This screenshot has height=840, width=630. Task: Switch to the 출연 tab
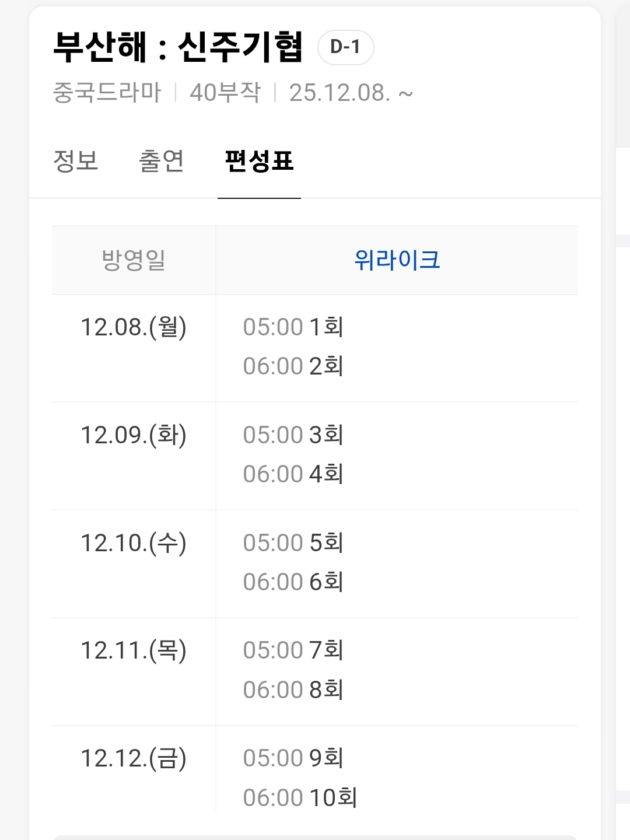tap(162, 161)
